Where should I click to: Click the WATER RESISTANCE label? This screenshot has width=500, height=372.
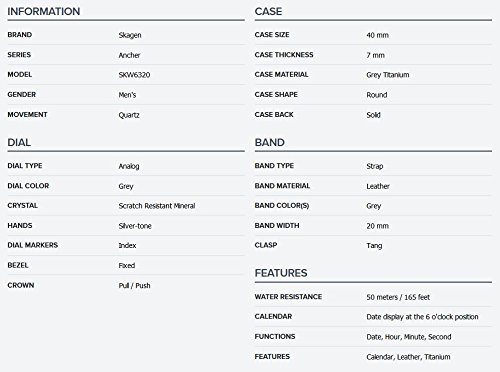pyautogui.click(x=288, y=297)
